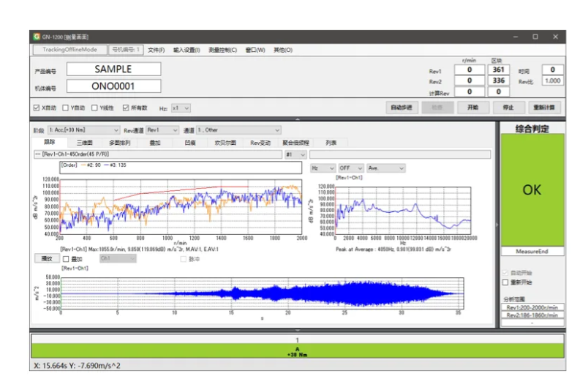Open the 阶段 dropdown showing Acc.[+30 Nm]
Image resolution: width=588 pixels, height=387 pixels.
pyautogui.click(x=83, y=129)
